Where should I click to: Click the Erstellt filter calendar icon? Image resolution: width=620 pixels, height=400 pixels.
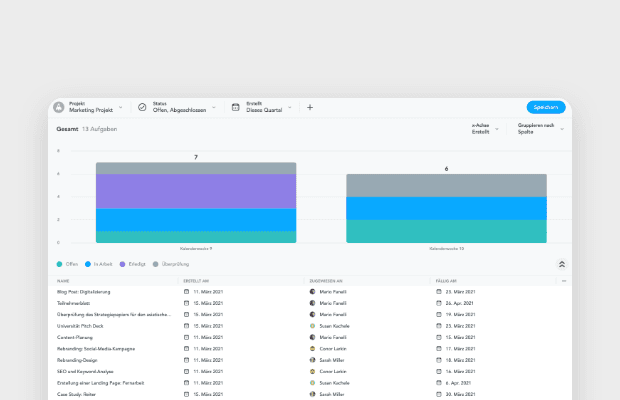pyautogui.click(x=235, y=107)
